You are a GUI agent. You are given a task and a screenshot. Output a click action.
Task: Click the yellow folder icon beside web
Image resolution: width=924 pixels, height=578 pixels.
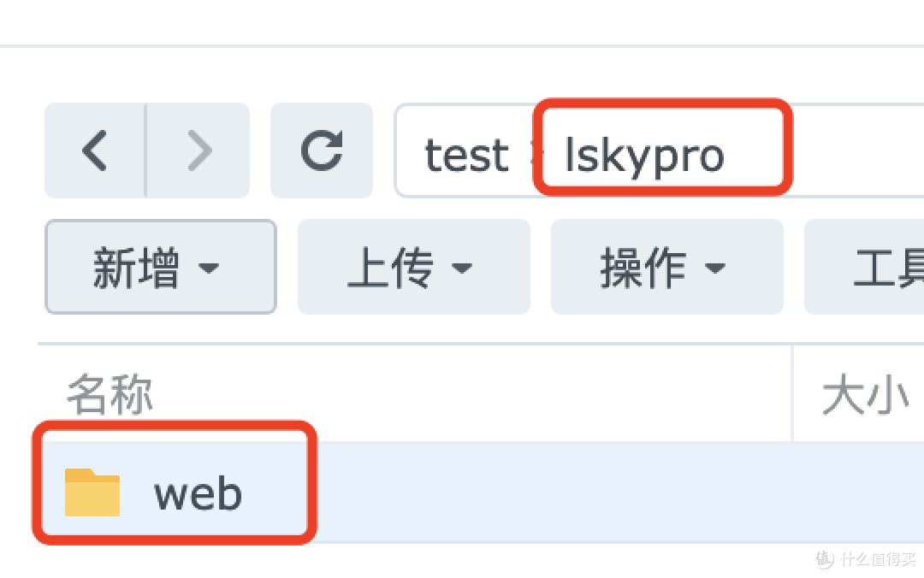click(x=93, y=492)
